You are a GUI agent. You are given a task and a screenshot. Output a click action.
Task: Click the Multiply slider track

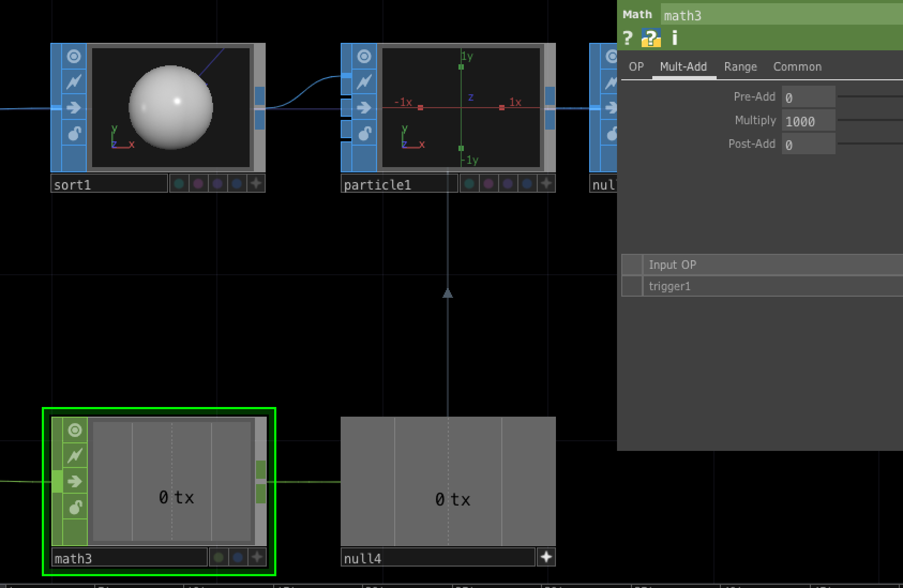click(x=870, y=120)
